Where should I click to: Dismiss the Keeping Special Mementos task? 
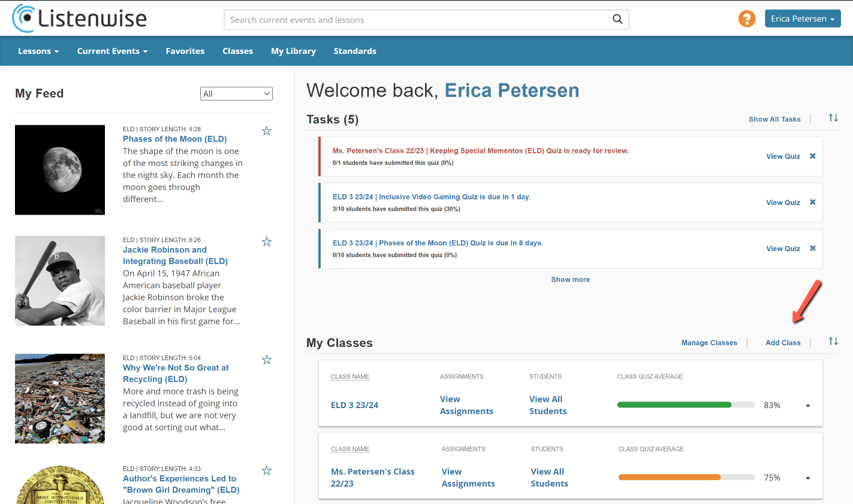[813, 156]
